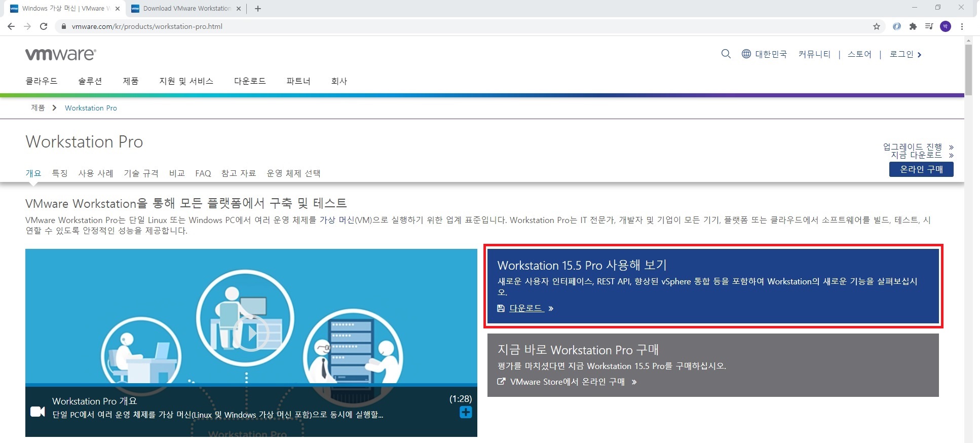Open the 솔루션 navigation menu
The height and width of the screenshot is (443, 980).
[90, 81]
